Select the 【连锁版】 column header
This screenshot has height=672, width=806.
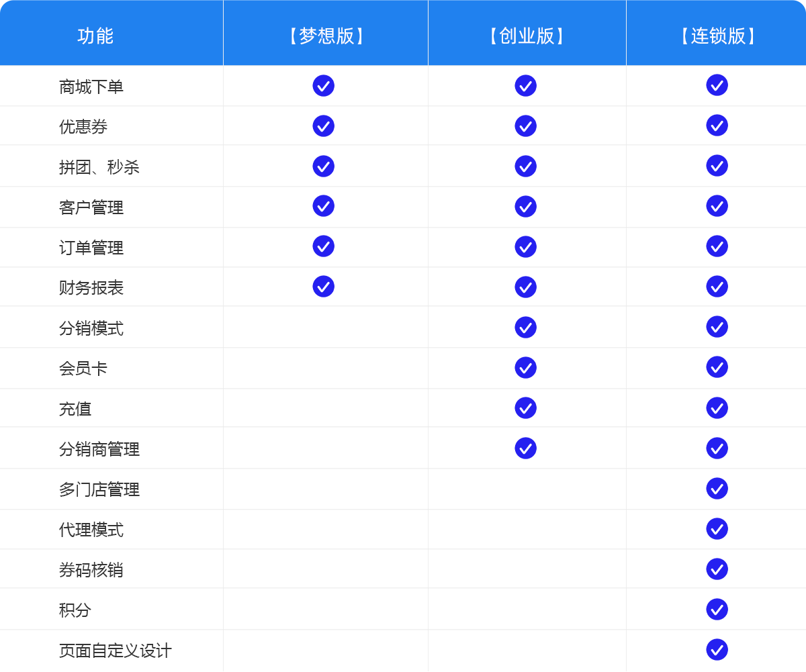[x=717, y=36]
